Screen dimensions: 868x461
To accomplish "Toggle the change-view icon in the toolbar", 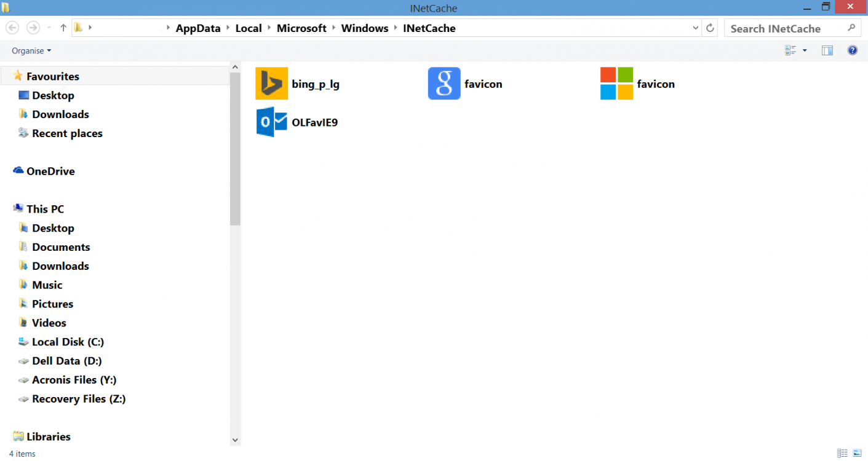I will coord(791,50).
